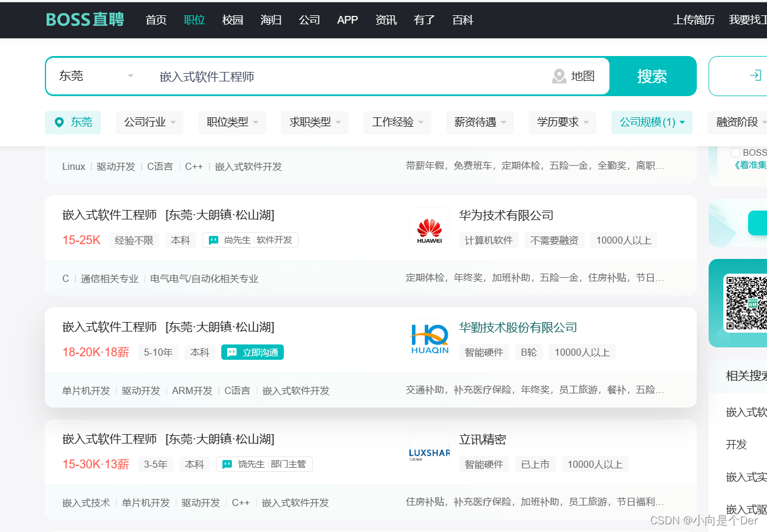Click the QR code image
Viewport: 767px width, 532px height.
[746, 303]
